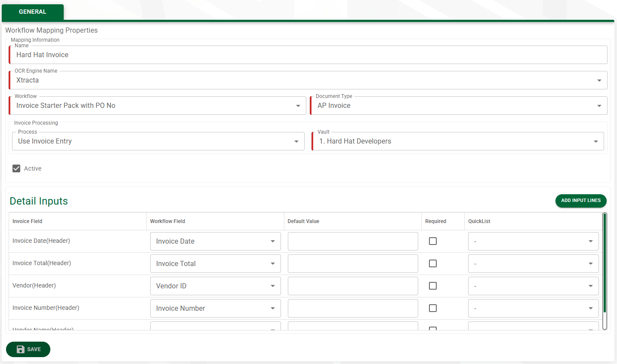
Task: Check Required box for Invoice Date(Header)
Action: coord(433,241)
